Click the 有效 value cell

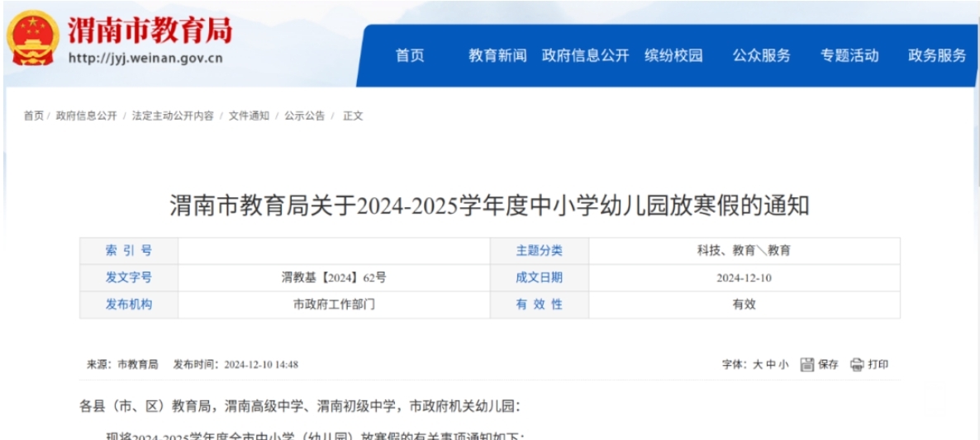(745, 305)
